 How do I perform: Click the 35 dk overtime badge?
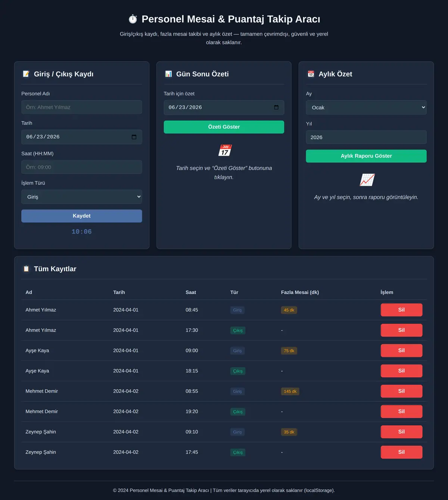click(x=289, y=432)
